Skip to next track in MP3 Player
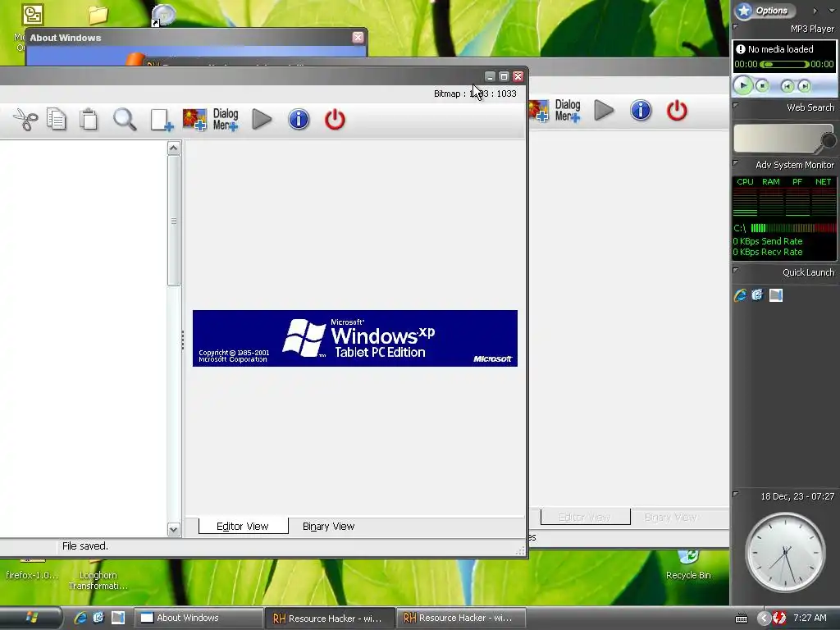This screenshot has height=630, width=840. [x=804, y=85]
